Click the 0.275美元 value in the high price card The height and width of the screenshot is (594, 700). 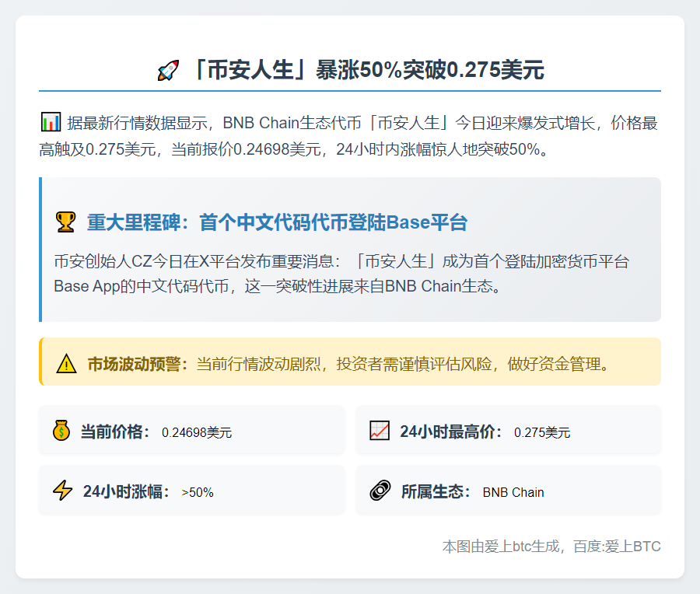(x=542, y=432)
